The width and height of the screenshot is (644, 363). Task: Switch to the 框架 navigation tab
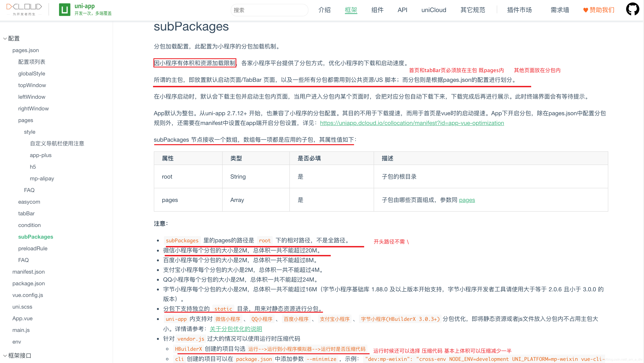[x=351, y=10]
